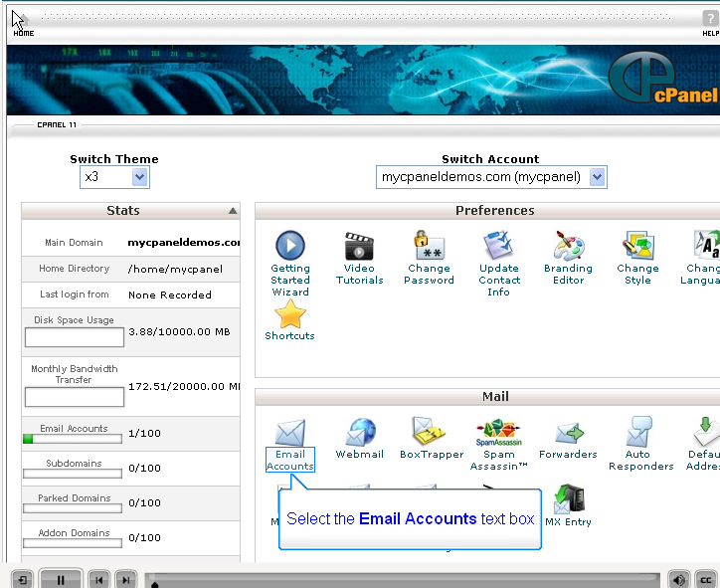Click the Shortcuts star icon

(x=290, y=313)
